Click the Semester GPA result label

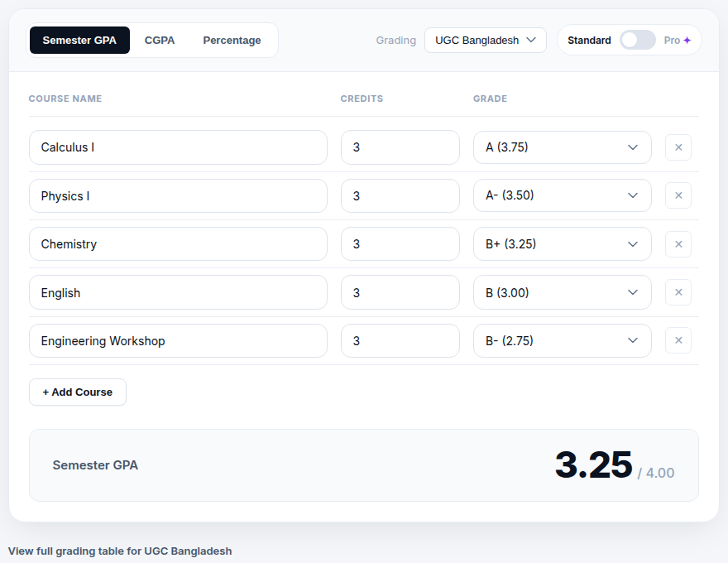click(95, 465)
